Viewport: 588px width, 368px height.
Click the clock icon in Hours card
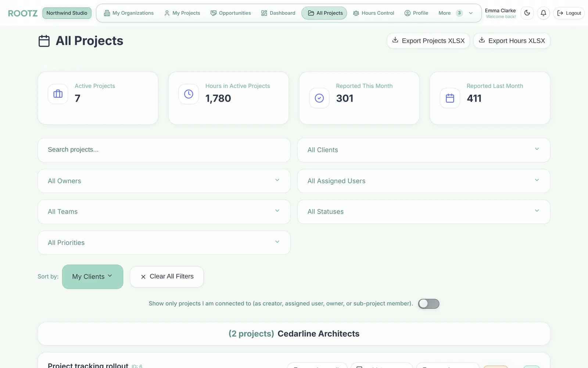tap(189, 94)
